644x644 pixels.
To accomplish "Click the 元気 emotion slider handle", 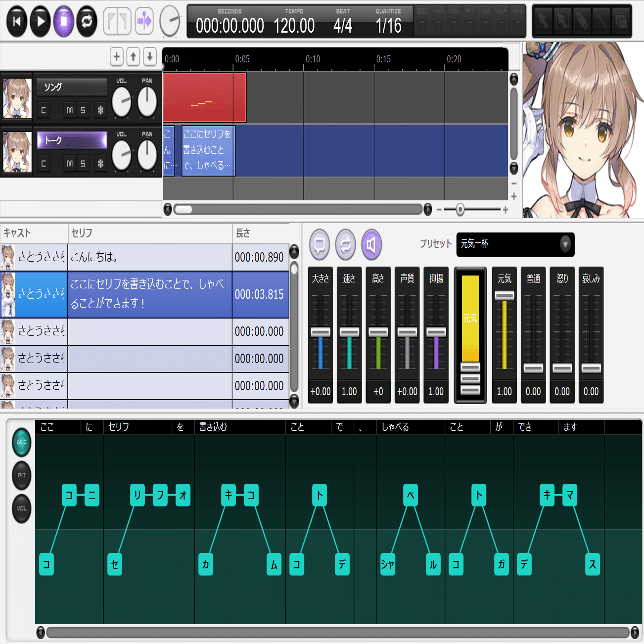I will coord(505,295).
